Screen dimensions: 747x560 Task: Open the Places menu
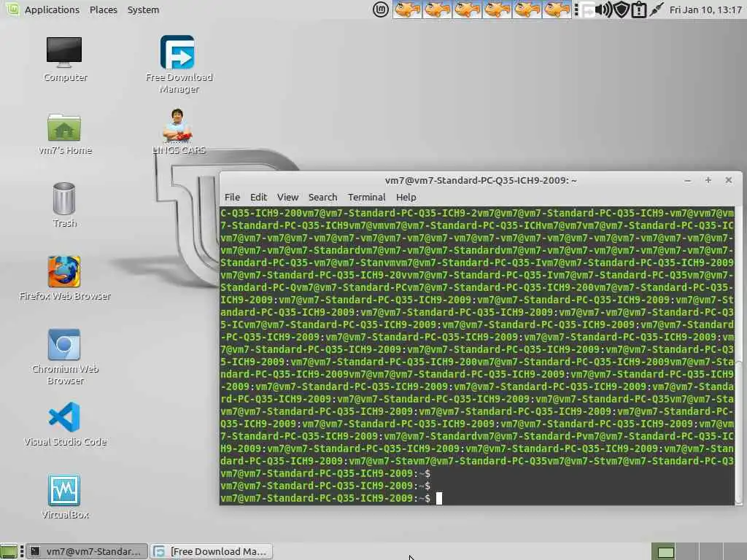point(104,9)
